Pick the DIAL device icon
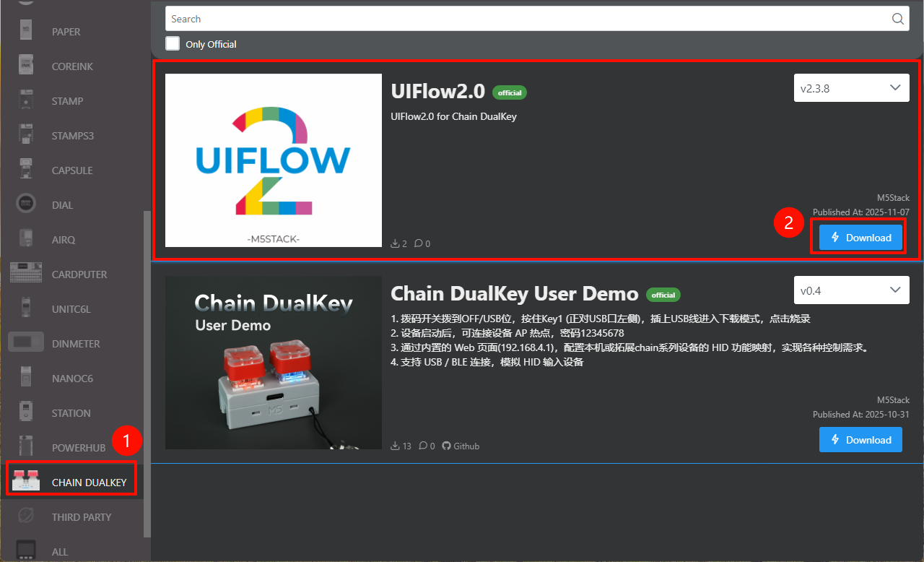924x562 pixels. pyautogui.click(x=26, y=205)
